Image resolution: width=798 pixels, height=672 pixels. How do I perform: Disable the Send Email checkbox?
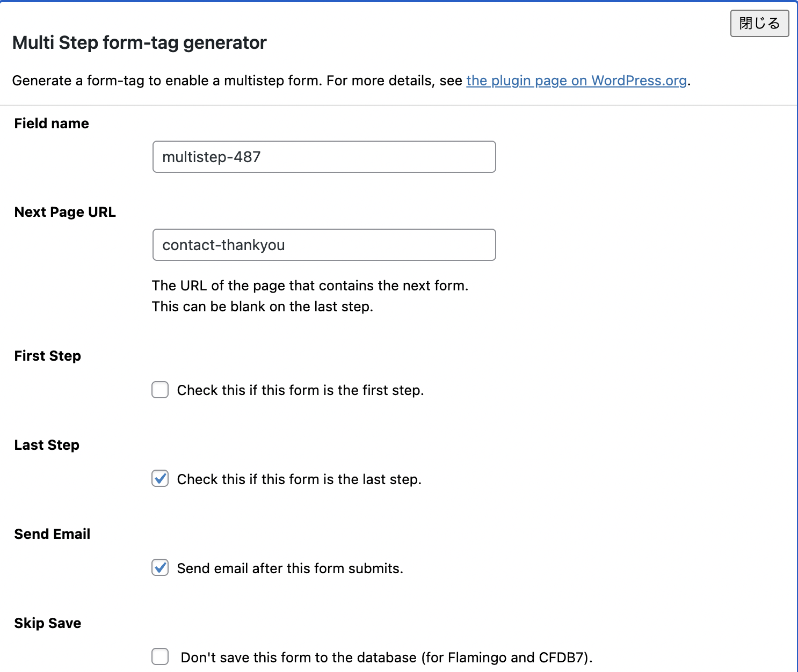160,568
